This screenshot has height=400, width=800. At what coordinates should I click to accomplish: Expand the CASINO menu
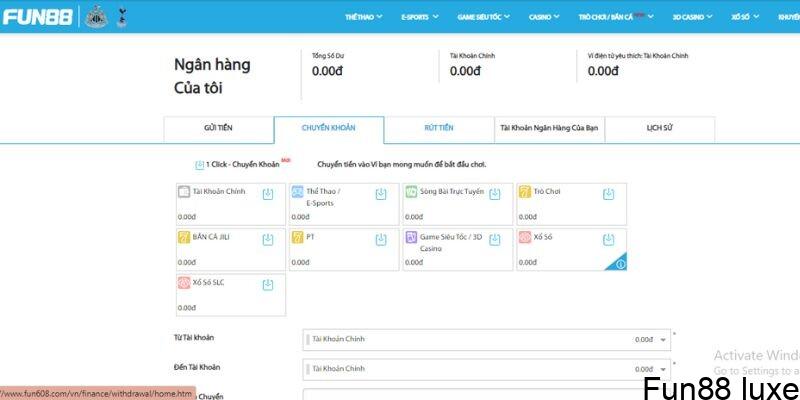pos(544,17)
